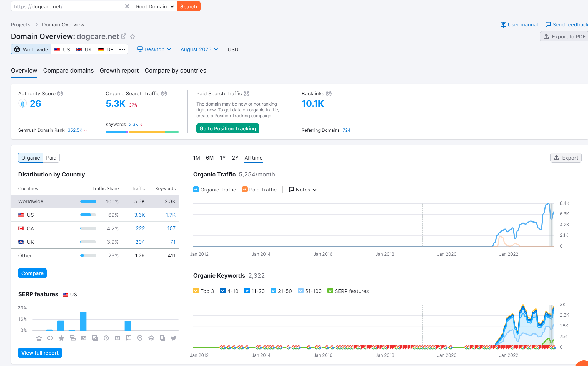This screenshot has height=366, width=588.
Task: Switch to the Paid toggle
Action: point(51,158)
